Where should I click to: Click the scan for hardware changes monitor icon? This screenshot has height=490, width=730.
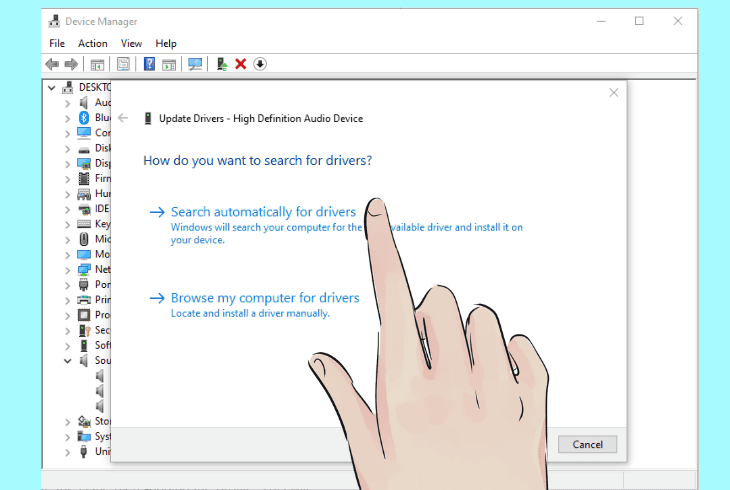[195, 64]
